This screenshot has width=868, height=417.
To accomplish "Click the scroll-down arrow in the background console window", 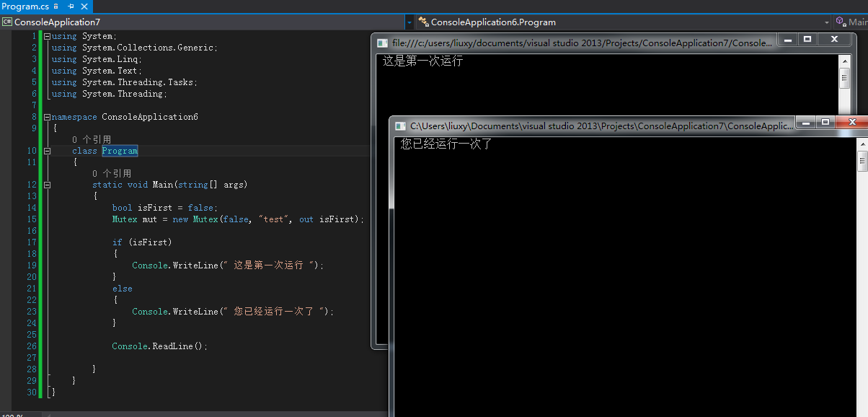I will 844,109.
